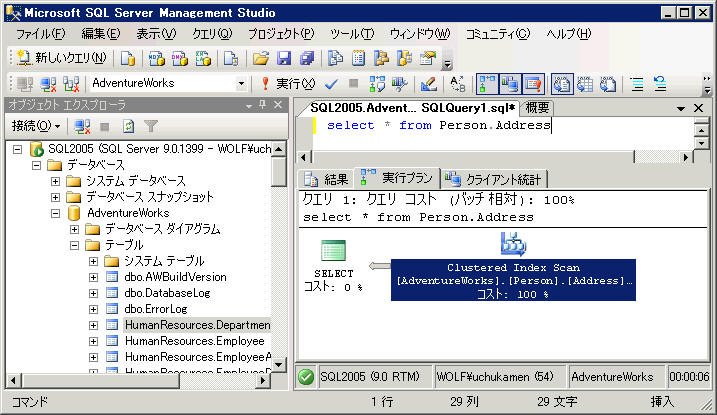
Task: Click the Disconnect icon in query toolbar
Action: pos(48,84)
